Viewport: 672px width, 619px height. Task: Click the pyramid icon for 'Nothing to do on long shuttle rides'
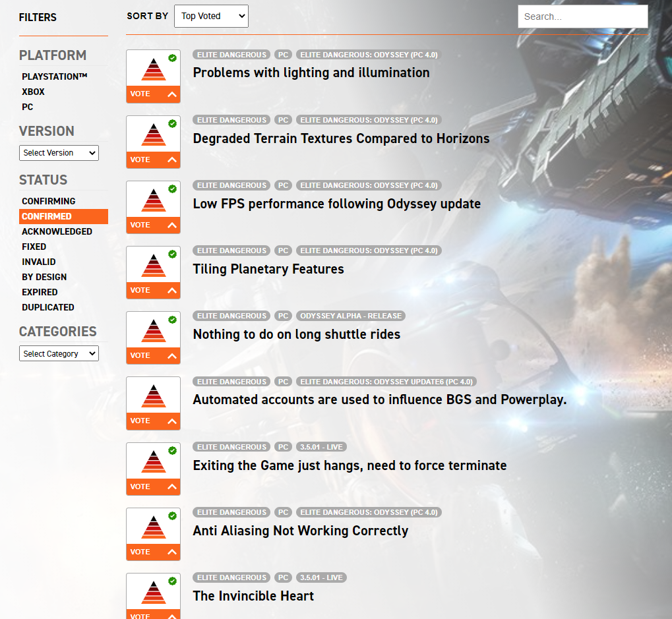(154, 331)
